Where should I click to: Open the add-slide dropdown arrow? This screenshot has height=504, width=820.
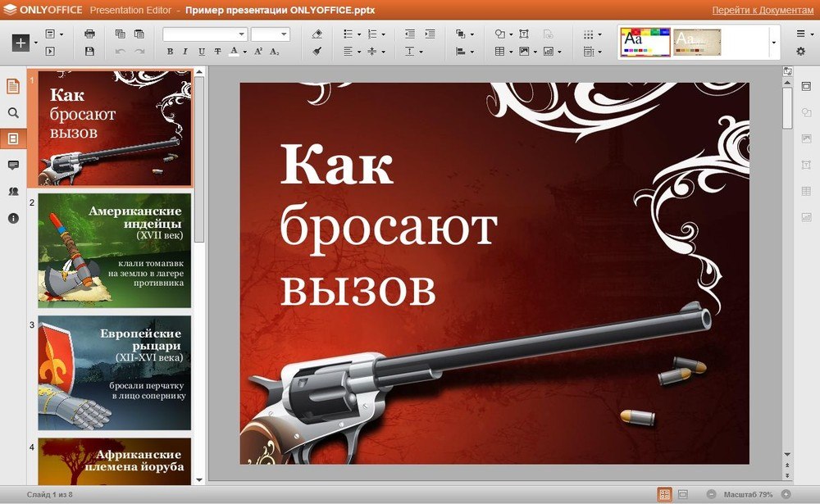pyautogui.click(x=35, y=43)
